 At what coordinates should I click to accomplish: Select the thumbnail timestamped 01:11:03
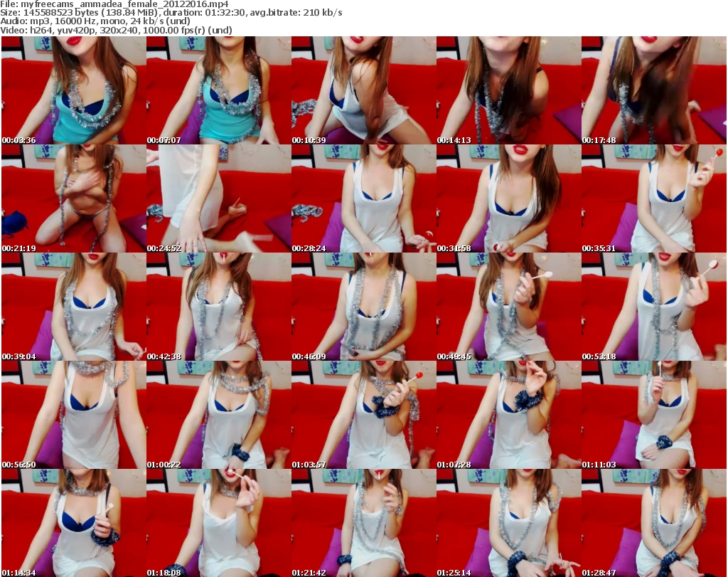tap(654, 414)
